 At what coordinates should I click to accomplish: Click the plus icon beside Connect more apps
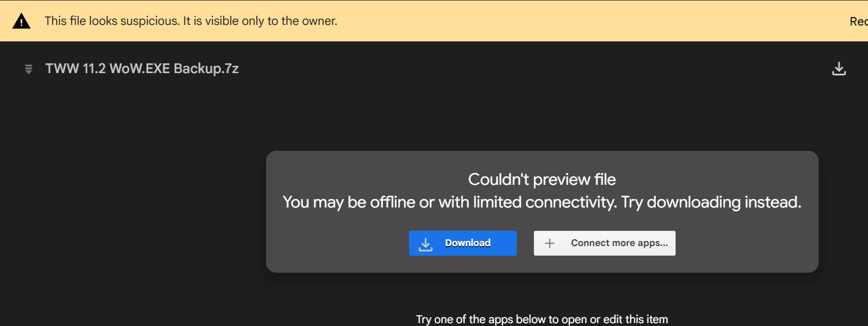(549, 243)
